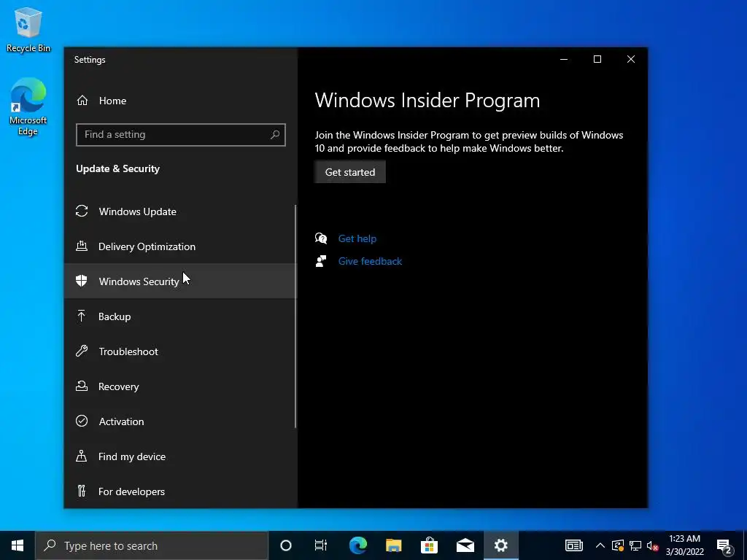The width and height of the screenshot is (747, 560).
Task: Open network status tray icon
Action: click(x=635, y=545)
